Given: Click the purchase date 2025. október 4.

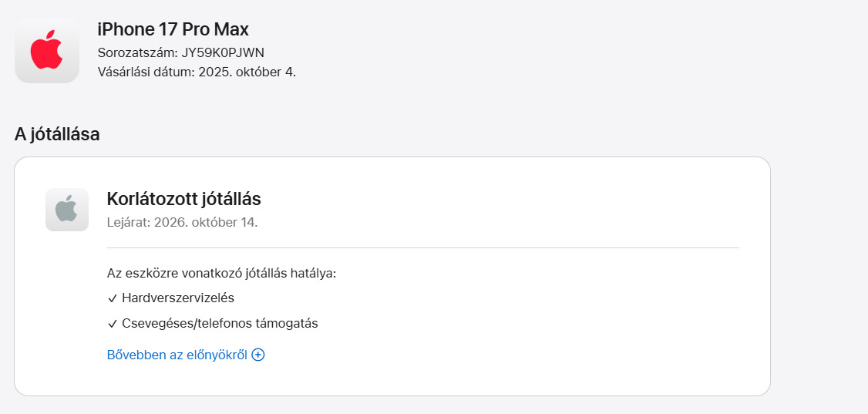Looking at the screenshot, I should click(x=247, y=72).
